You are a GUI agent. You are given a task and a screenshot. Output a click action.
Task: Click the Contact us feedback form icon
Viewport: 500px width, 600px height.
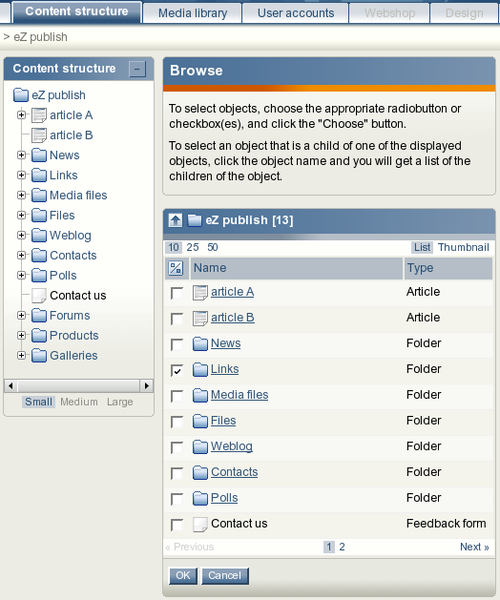[200, 524]
